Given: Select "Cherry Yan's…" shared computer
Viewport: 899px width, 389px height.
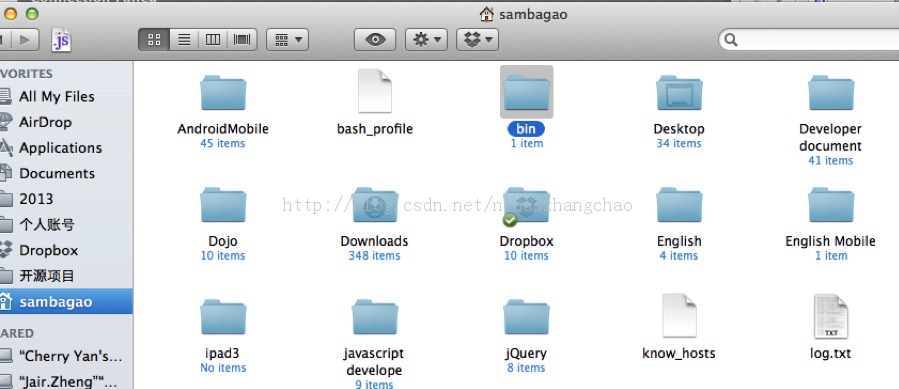Looking at the screenshot, I should tap(67, 356).
